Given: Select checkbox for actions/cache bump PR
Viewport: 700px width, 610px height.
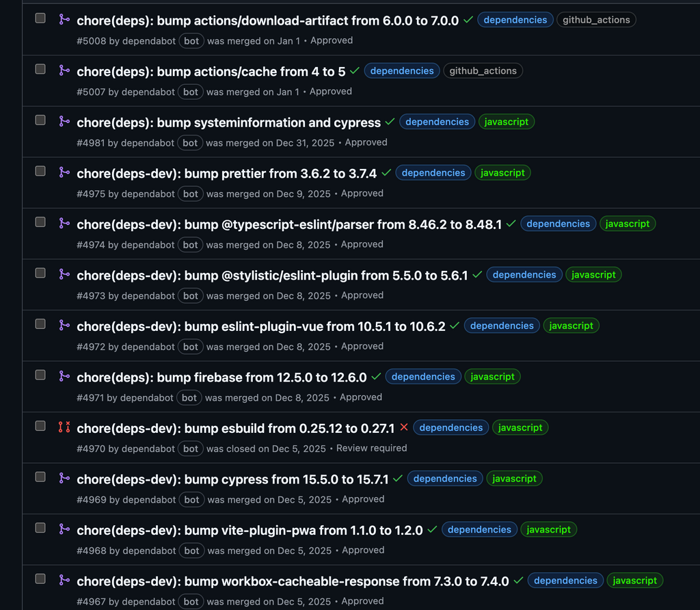Looking at the screenshot, I should 40,69.
